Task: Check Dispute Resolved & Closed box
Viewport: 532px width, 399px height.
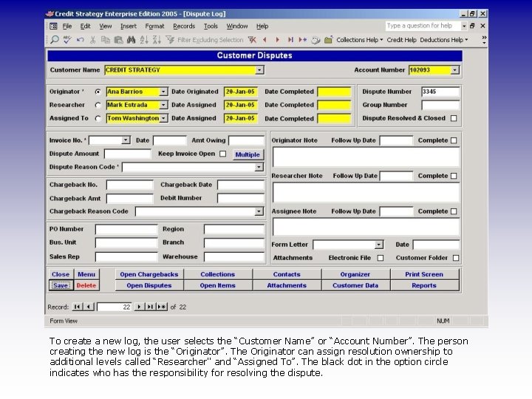Action: 454,118
